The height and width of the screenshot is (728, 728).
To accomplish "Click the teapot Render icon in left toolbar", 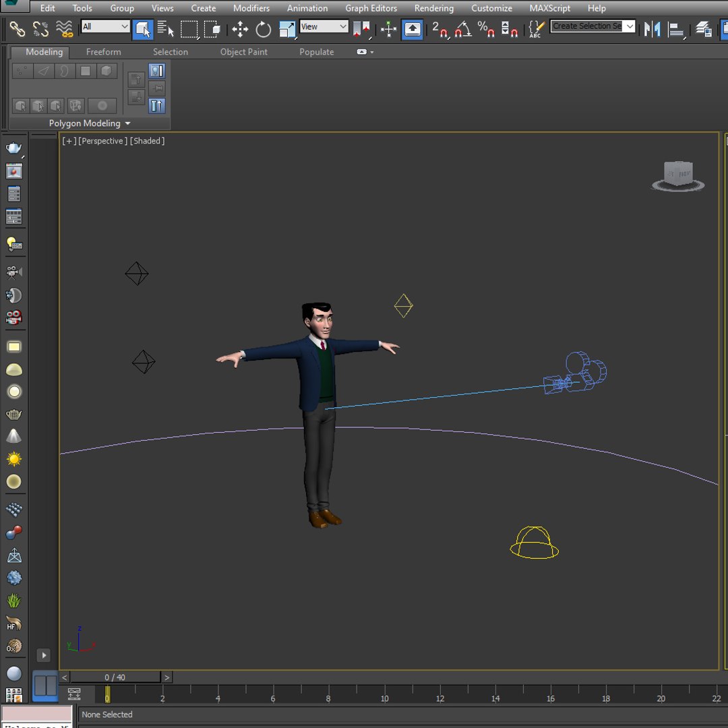I will [14, 148].
